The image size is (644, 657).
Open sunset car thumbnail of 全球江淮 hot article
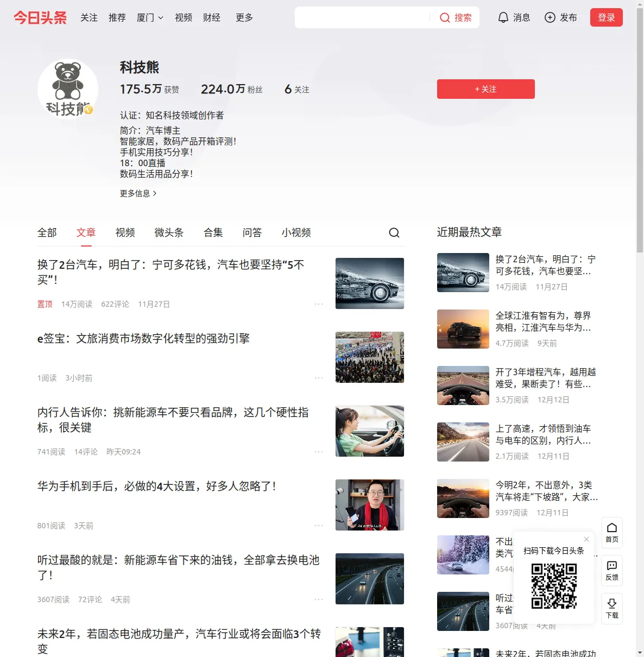pos(463,329)
